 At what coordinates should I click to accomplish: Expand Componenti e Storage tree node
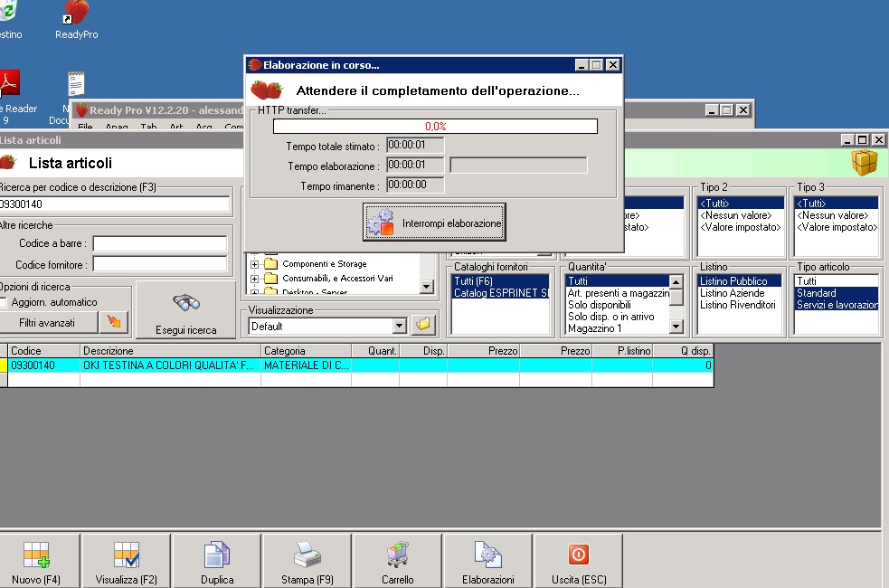click(x=254, y=264)
